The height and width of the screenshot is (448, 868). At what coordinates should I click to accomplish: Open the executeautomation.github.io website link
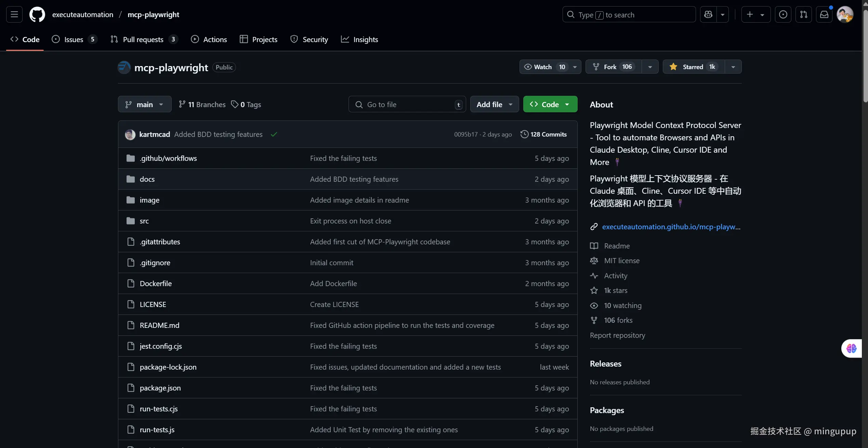pos(671,227)
